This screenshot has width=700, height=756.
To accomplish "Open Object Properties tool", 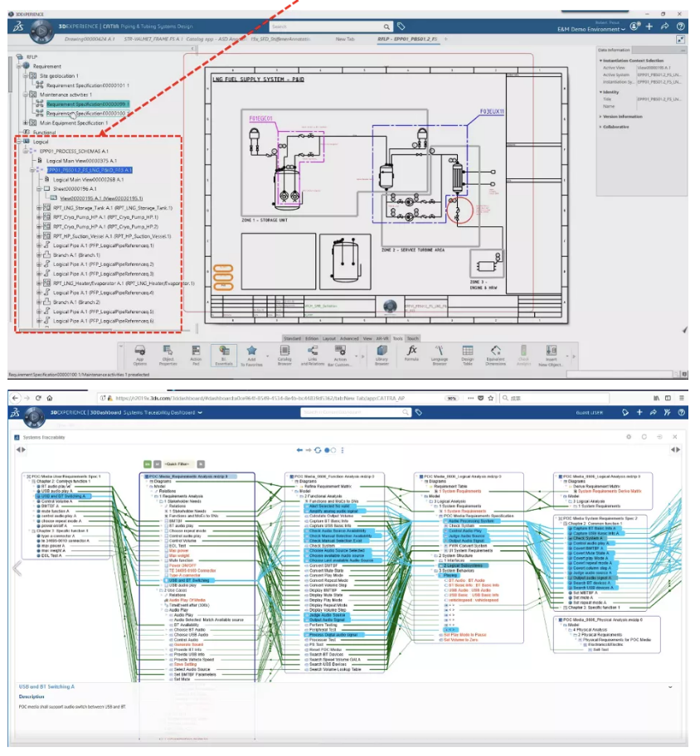I will point(168,356).
